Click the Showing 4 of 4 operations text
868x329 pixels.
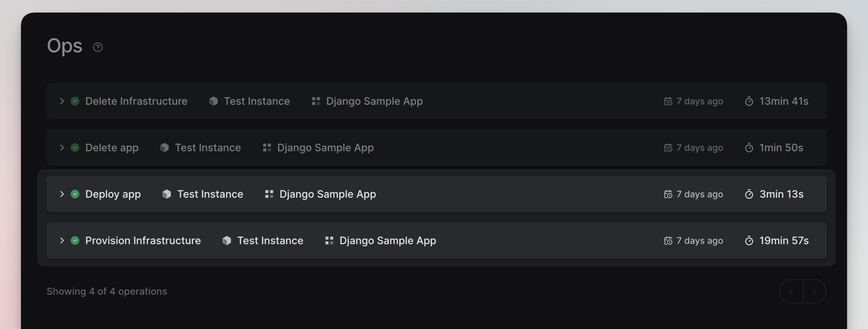pos(107,291)
